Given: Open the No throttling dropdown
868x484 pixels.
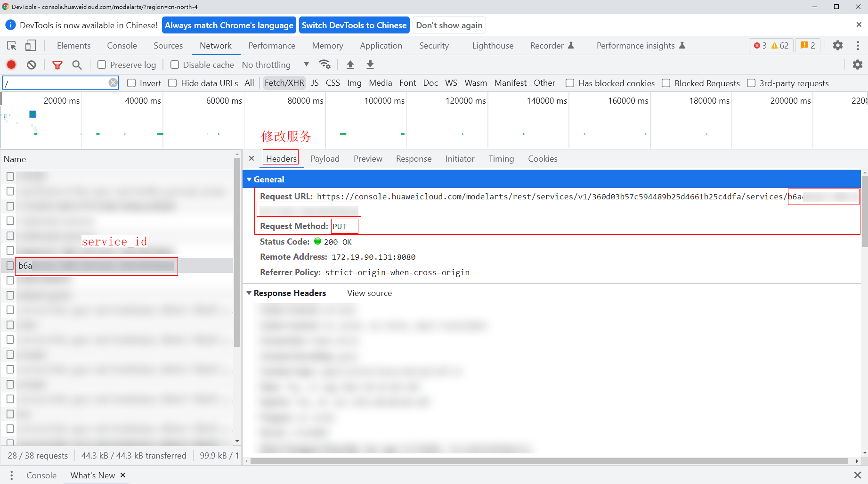Looking at the screenshot, I should [x=276, y=65].
